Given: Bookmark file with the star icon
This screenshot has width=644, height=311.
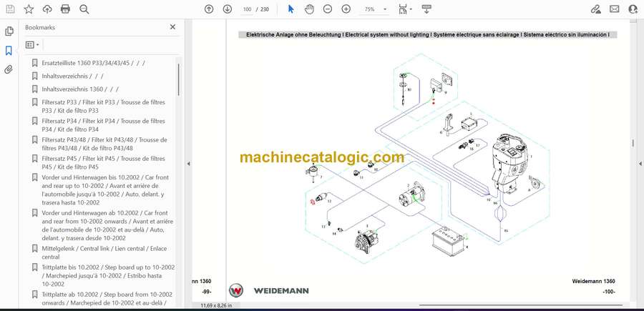Looking at the screenshot, I should click(x=29, y=9).
